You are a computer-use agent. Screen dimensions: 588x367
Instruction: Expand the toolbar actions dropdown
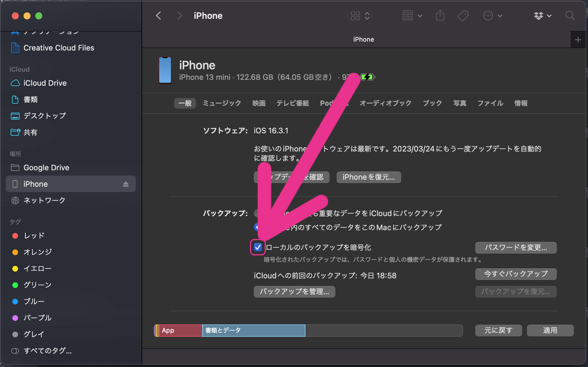click(x=492, y=16)
